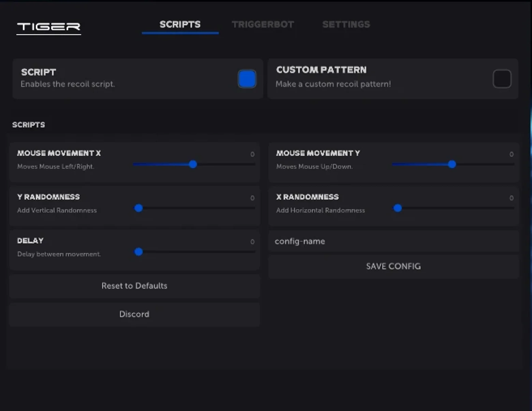Click the CUSTOM PATTERN card title
The height and width of the screenshot is (411, 532).
tap(321, 70)
